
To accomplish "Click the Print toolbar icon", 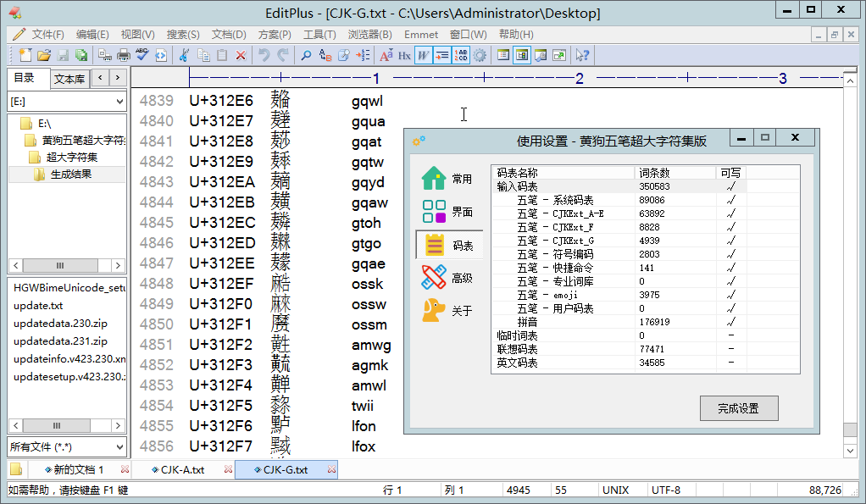I will pyautogui.click(x=123, y=55).
